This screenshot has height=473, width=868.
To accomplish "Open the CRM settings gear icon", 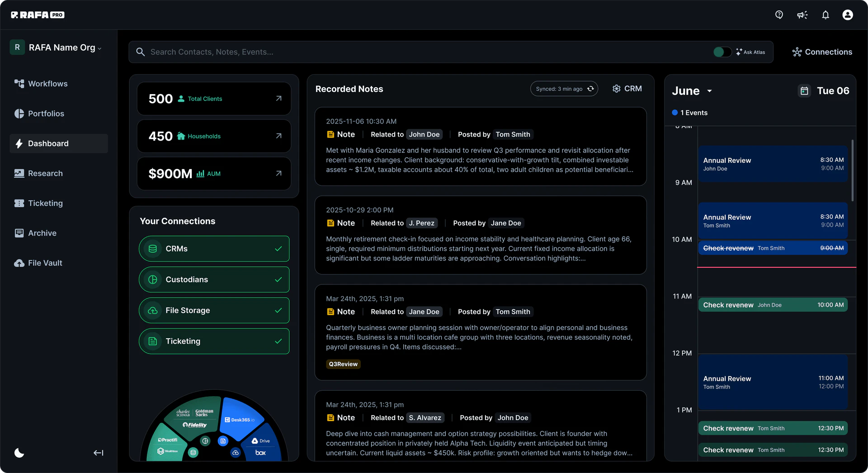I will 617,89.
